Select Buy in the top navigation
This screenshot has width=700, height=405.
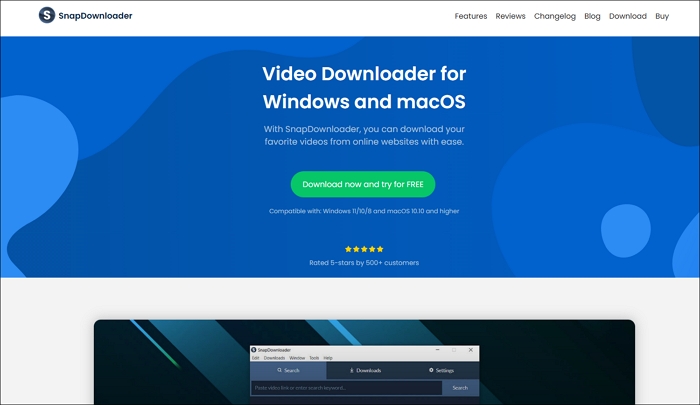pyautogui.click(x=662, y=16)
